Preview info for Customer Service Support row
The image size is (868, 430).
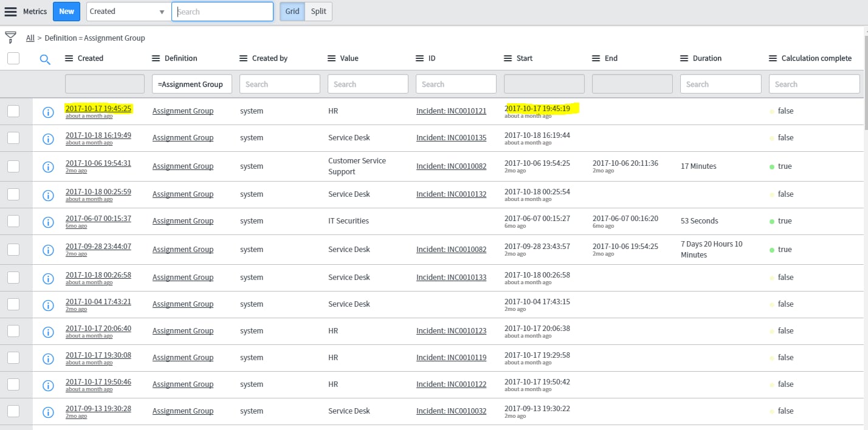coord(48,167)
